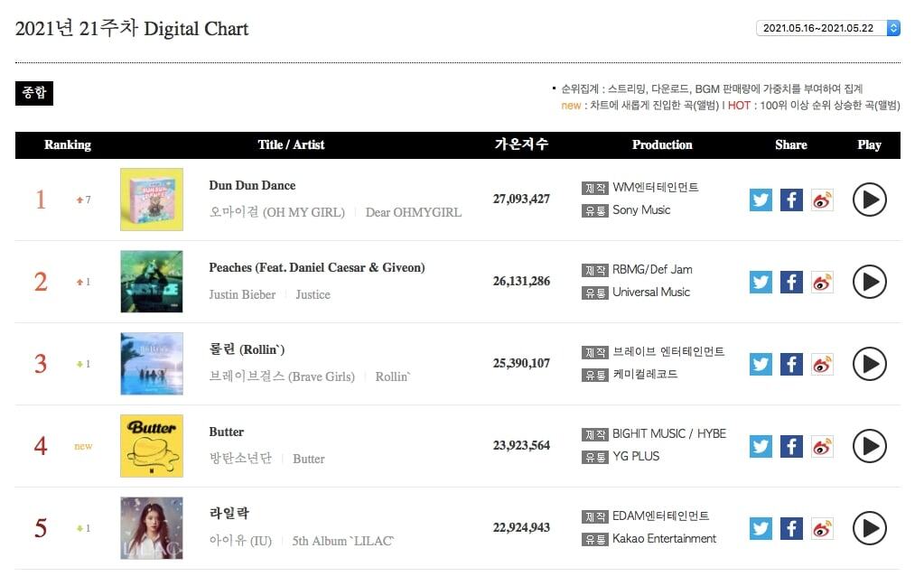
Task: Share Dun Dun Dance on Twitter
Action: 761,200
